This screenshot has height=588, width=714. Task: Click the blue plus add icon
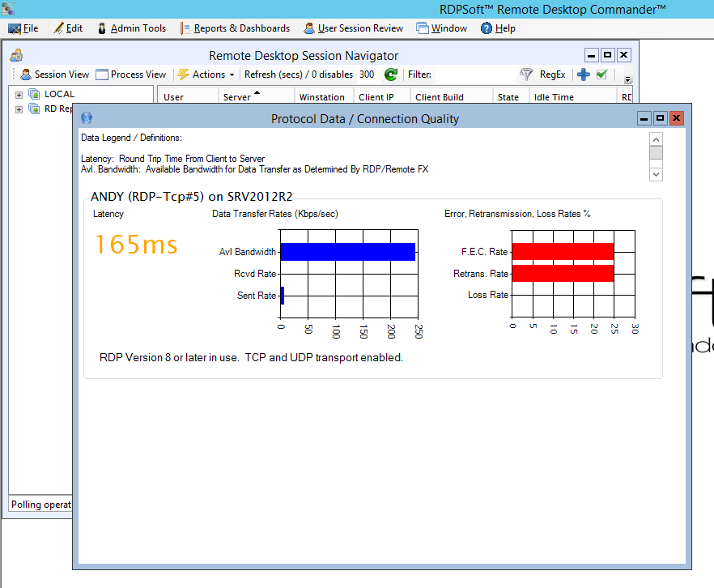point(583,75)
